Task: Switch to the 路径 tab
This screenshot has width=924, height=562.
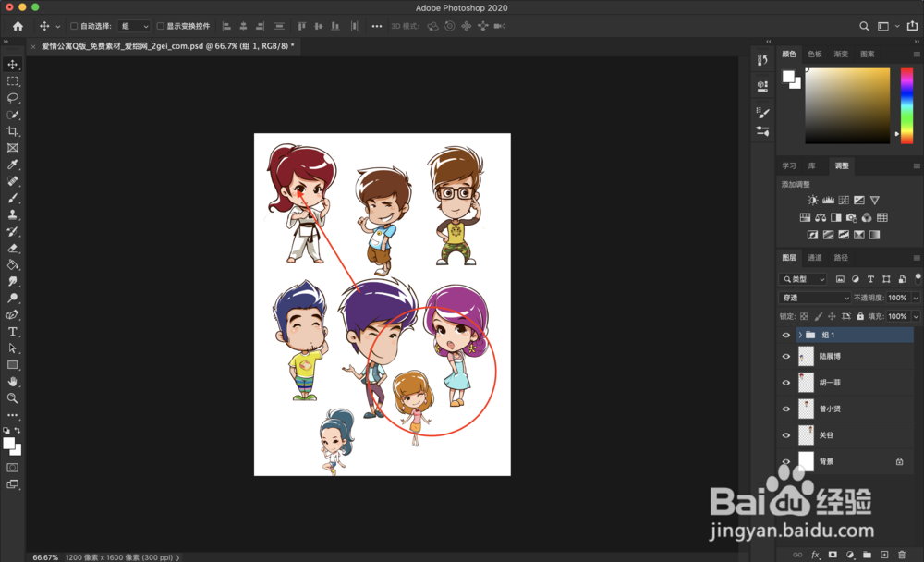Action: tap(841, 258)
